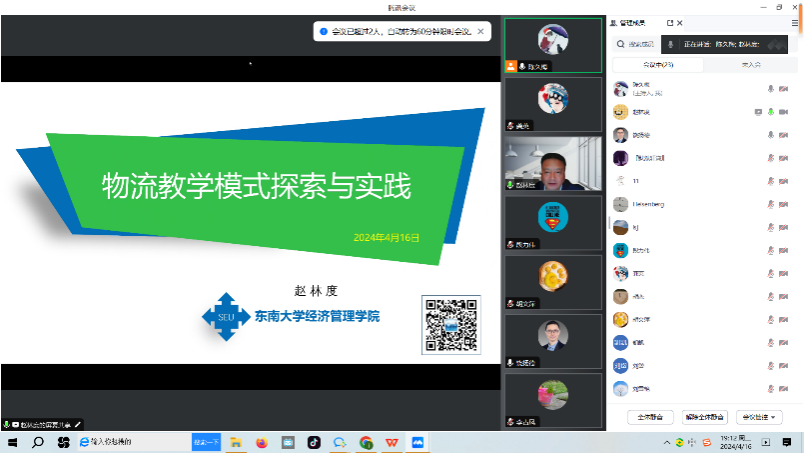
Task: Click the Mute All button
Action: (650, 416)
